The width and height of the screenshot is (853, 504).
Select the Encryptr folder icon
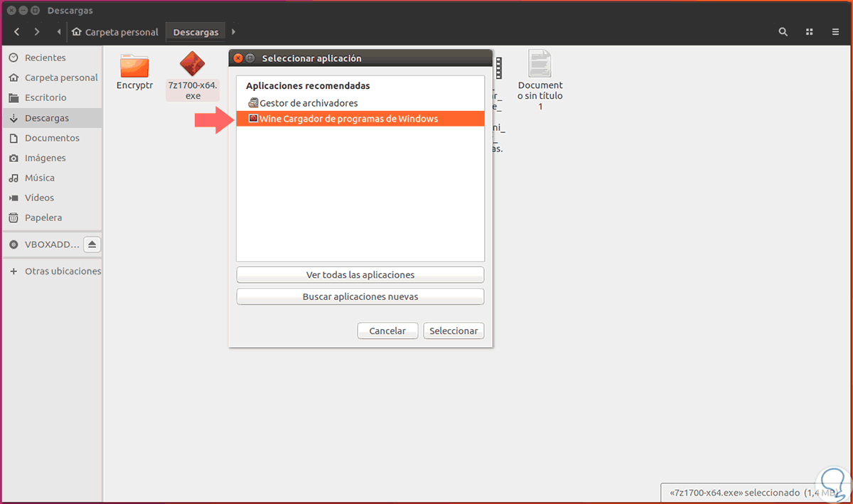coord(134,65)
